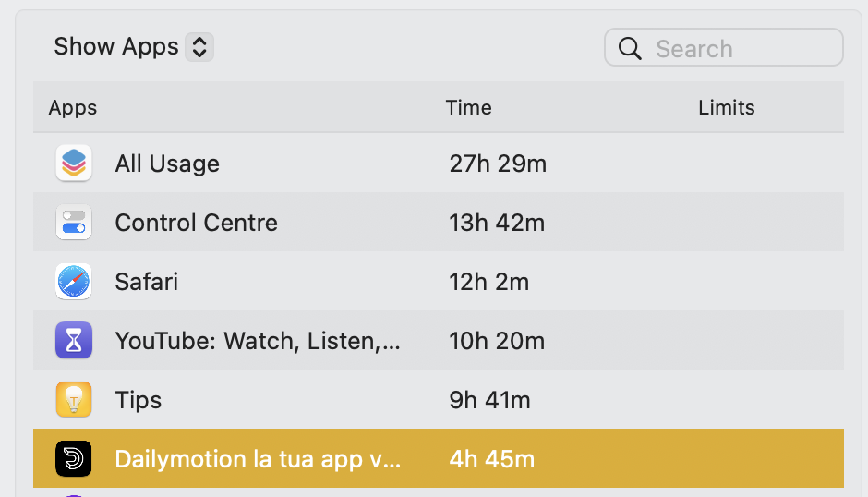Image resolution: width=868 pixels, height=497 pixels.
Task: Sort by the Time column header
Action: pos(468,107)
